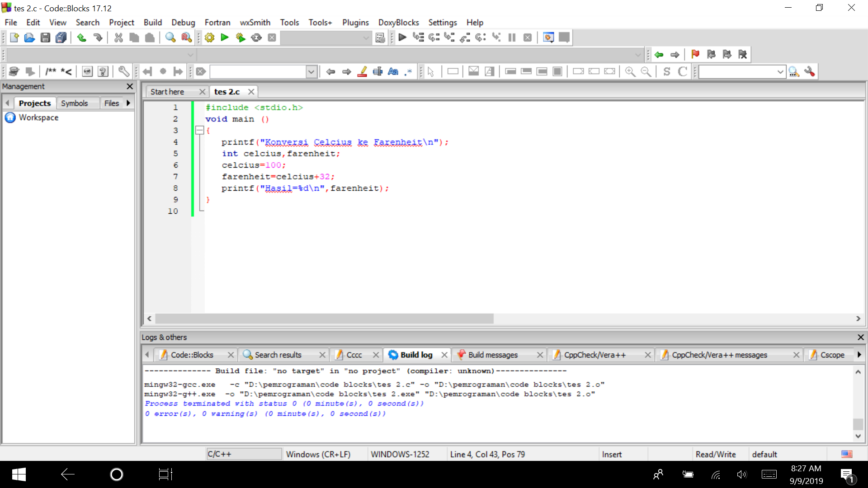Switch to the Files tab

111,103
